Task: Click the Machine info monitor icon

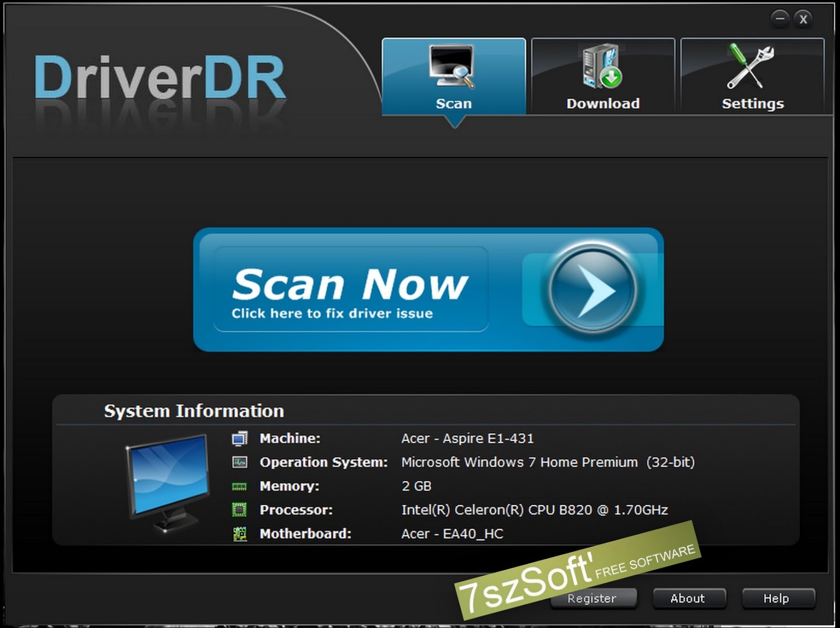Action: tap(240, 438)
